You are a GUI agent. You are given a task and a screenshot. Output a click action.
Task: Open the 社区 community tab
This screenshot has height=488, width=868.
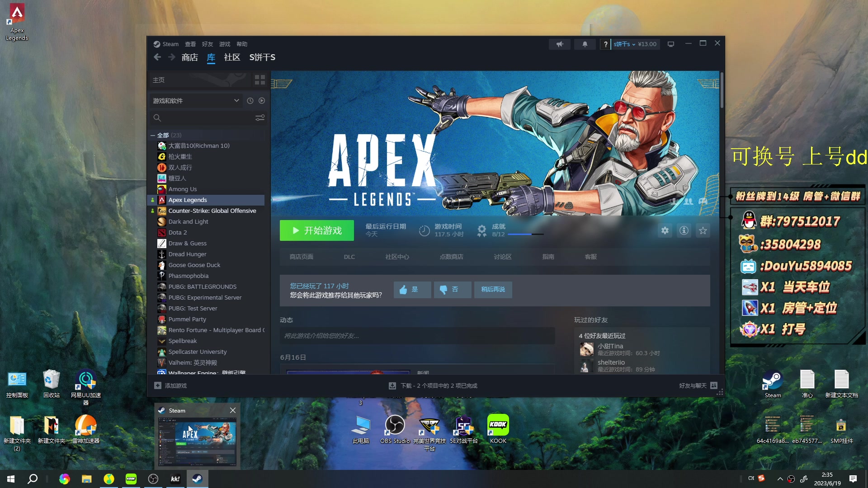[x=232, y=57]
